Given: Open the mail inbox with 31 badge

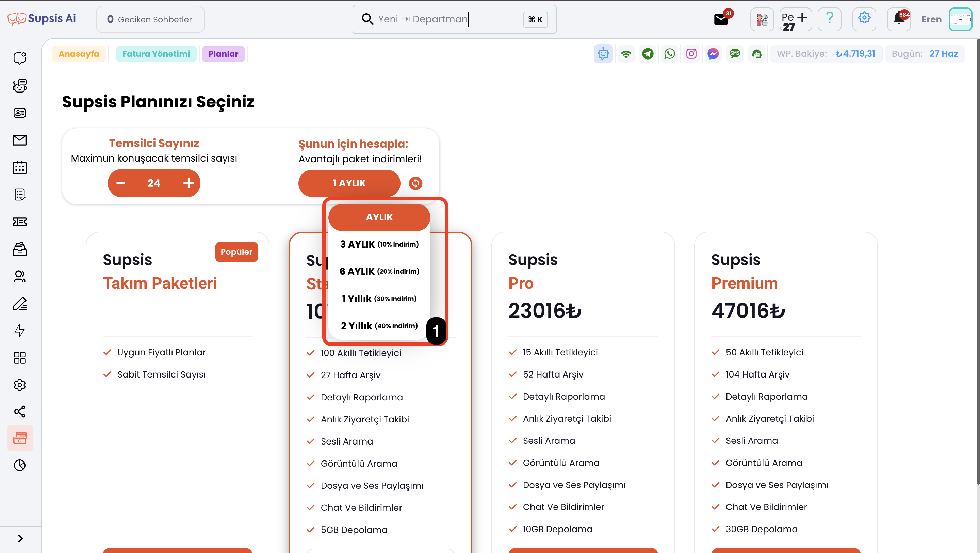Looking at the screenshot, I should [x=722, y=18].
